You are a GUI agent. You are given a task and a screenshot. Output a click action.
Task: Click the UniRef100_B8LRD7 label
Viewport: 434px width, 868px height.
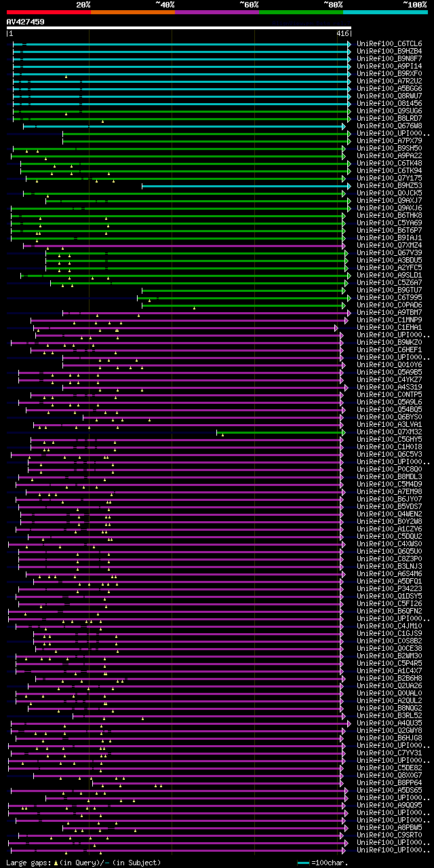click(x=389, y=118)
